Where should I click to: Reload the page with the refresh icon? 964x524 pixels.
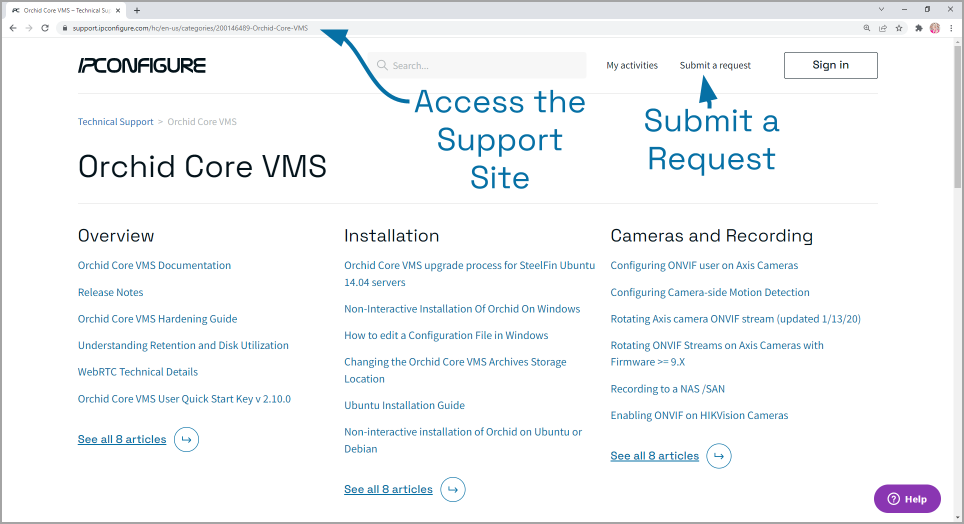[45, 28]
